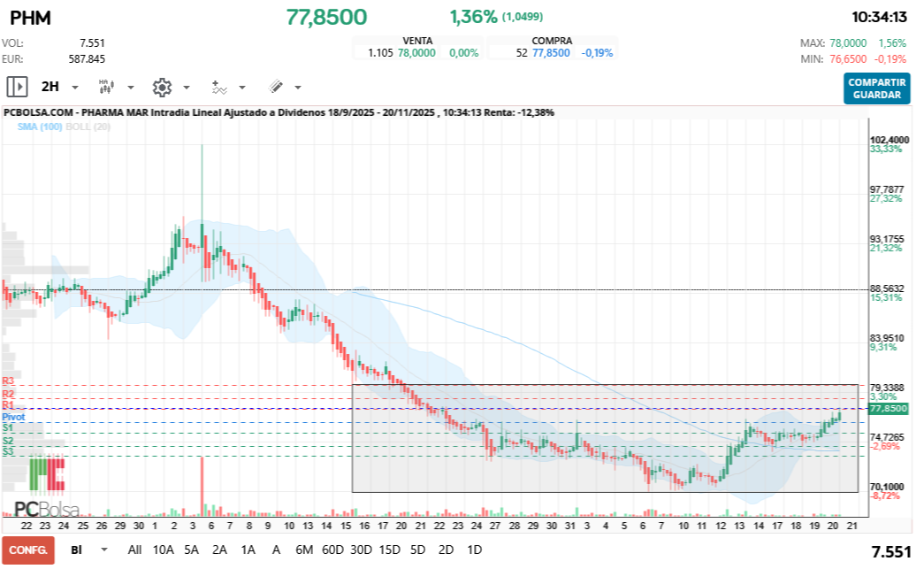Click the current price tag 77,8500 on axis

click(887, 409)
